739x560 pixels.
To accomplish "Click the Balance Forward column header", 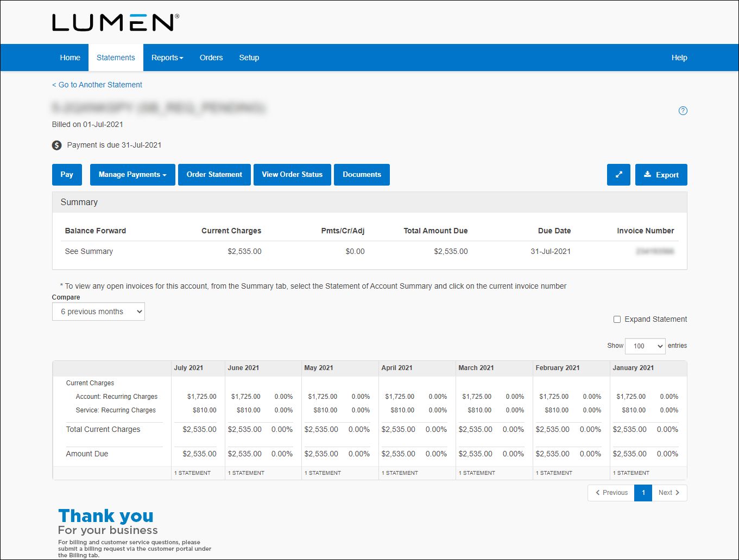I will (x=96, y=231).
